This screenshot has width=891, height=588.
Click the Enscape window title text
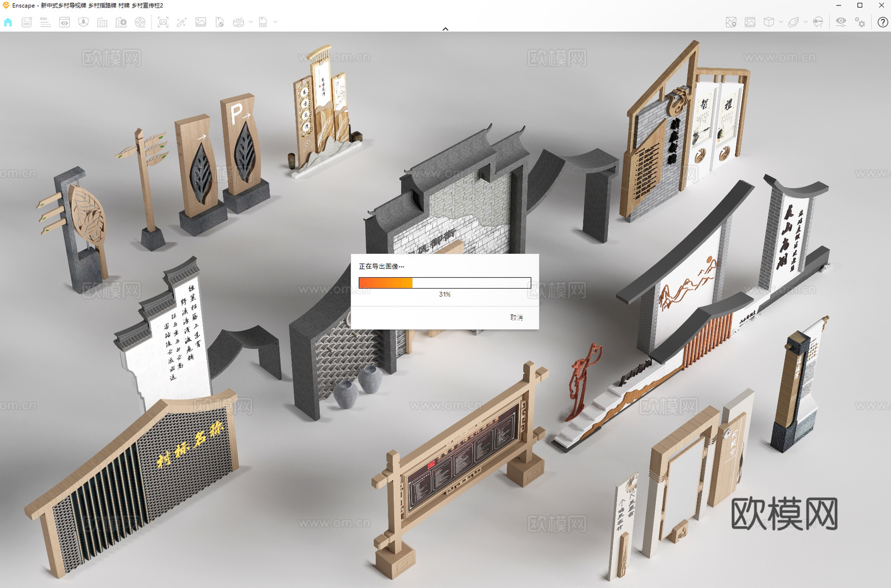pyautogui.click(x=88, y=5)
